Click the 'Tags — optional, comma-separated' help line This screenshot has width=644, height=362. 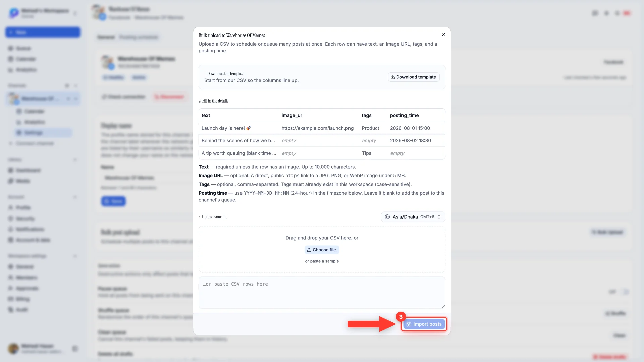(x=305, y=184)
